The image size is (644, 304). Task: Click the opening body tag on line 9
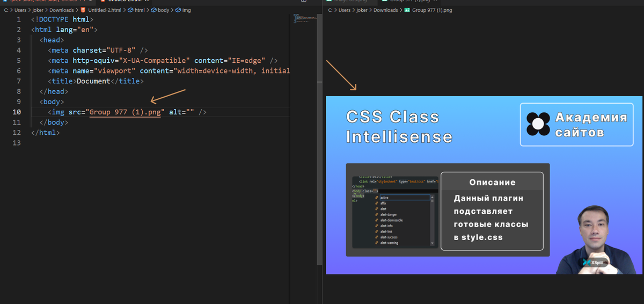[x=52, y=102]
